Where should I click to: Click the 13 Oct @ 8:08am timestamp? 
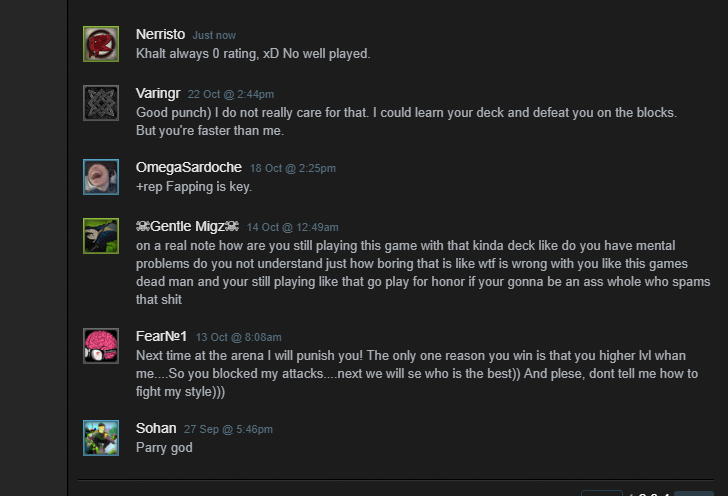tap(239, 337)
